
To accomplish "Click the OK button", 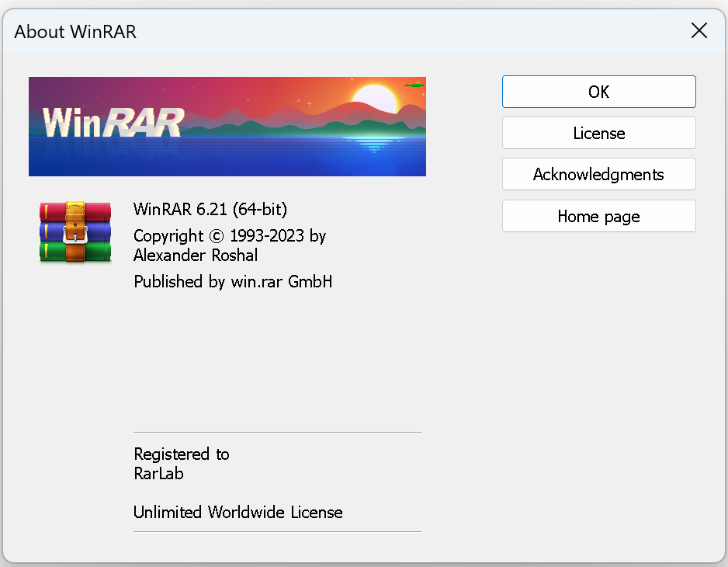I will coord(598,92).
